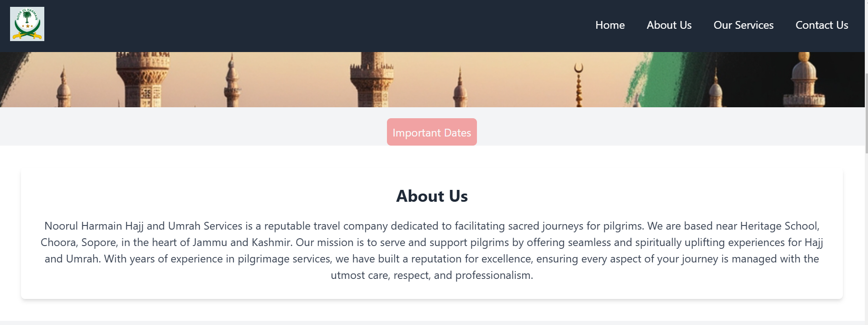Click the company name starting the paragraph
868x325 pixels.
(143, 226)
